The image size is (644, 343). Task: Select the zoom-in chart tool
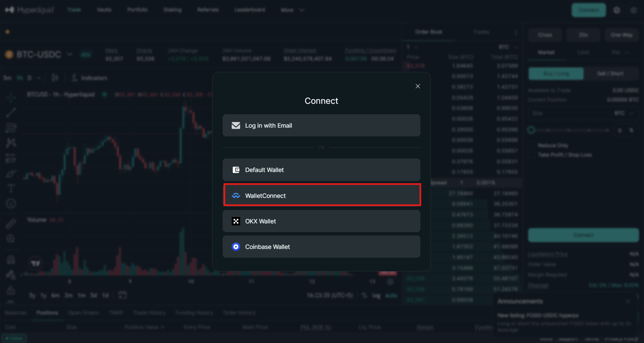point(11,239)
